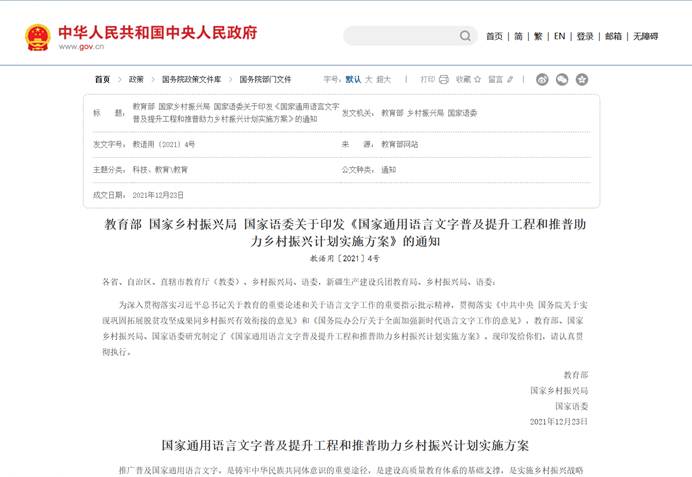Click the 发文字号 field label

pos(110,144)
